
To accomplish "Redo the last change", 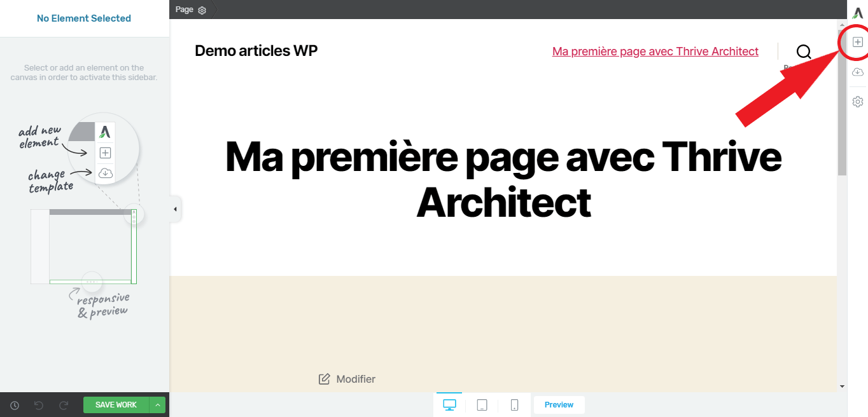I will tap(64, 405).
